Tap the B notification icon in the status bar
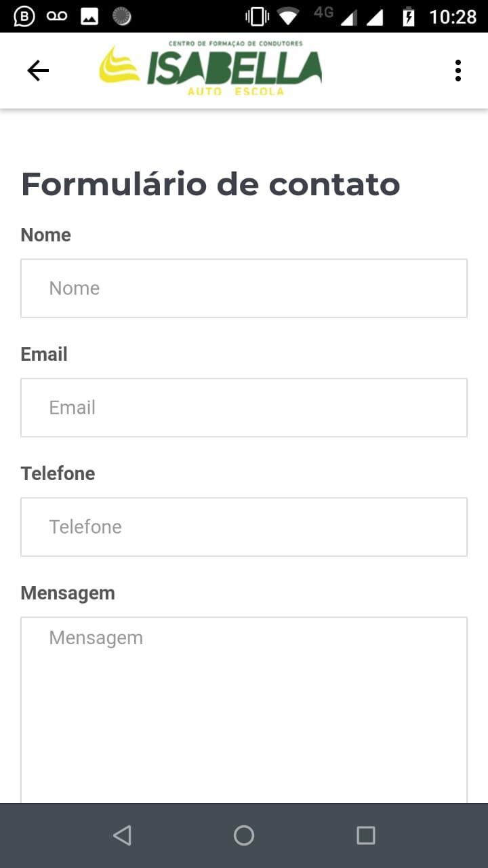Image resolution: width=488 pixels, height=868 pixels. coord(24,16)
